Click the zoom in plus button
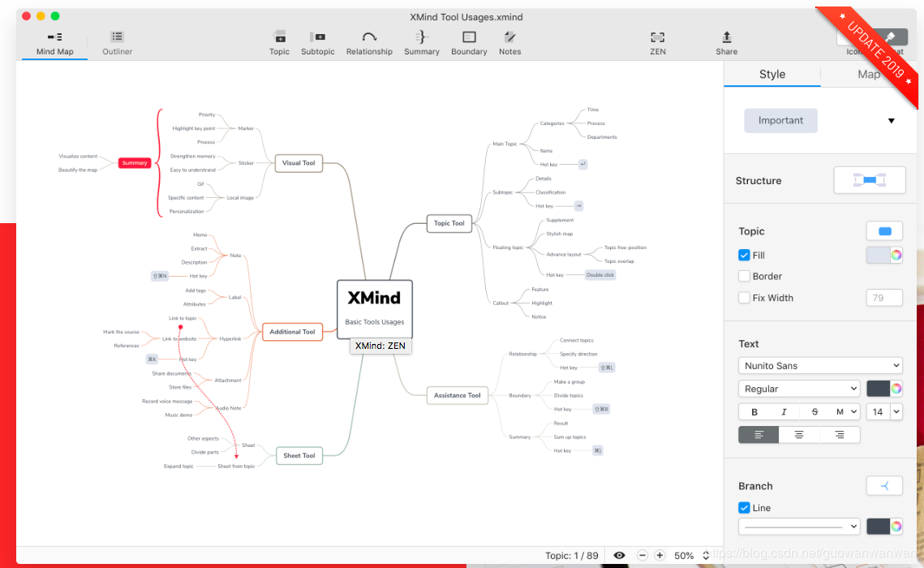 [660, 556]
